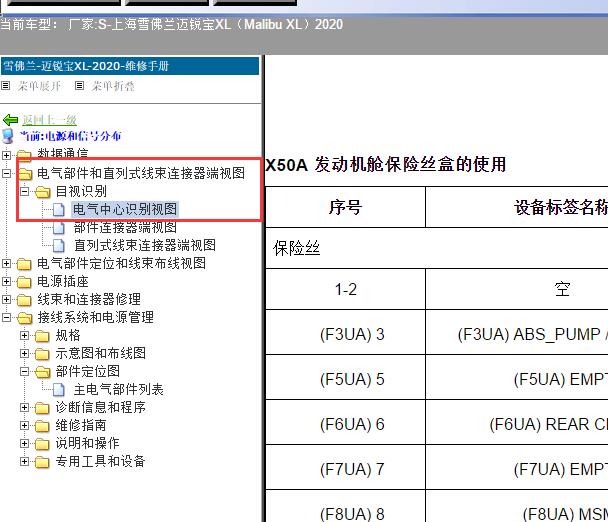Viewport: 608px width, 522px height.
Task: Expand the 专用工具和设备 node
Action: pyautogui.click(x=24, y=462)
